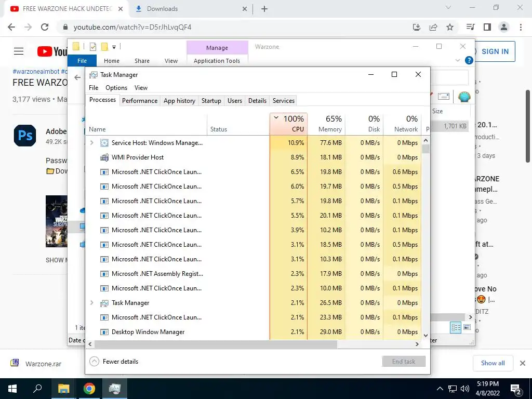The width and height of the screenshot is (532, 399).
Task: Sort by Network column header
Action: 403,124
